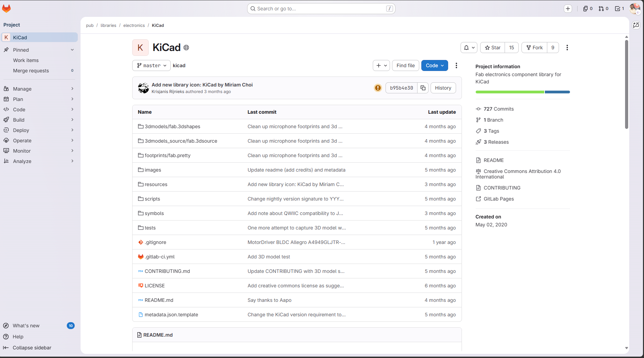Open commit History
The width and height of the screenshot is (644, 358).
443,88
